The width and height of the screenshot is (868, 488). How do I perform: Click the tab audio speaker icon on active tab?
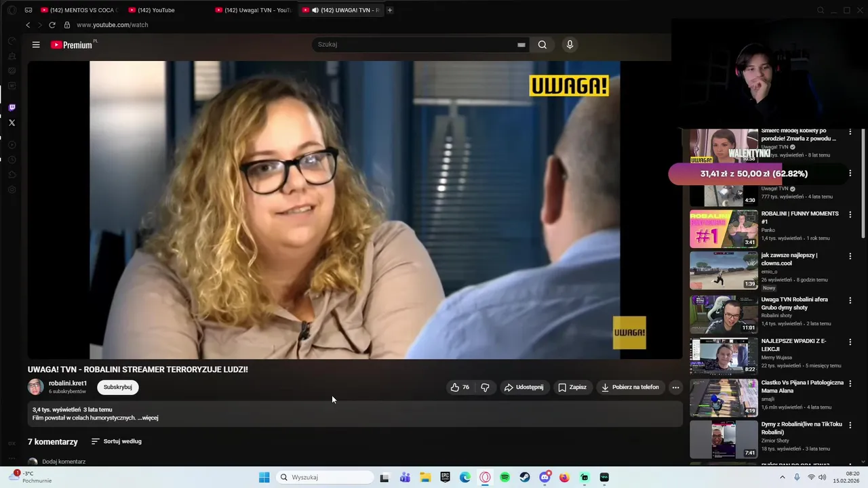coord(315,10)
